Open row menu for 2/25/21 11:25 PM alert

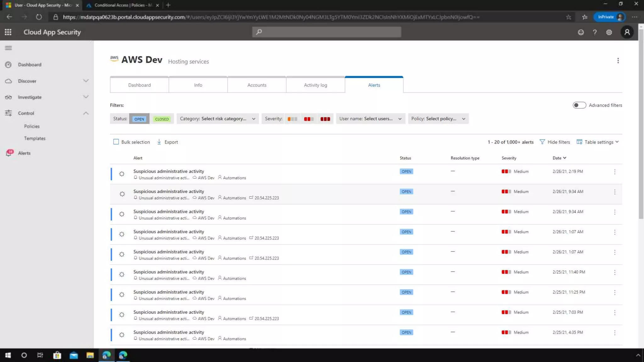coord(615,293)
